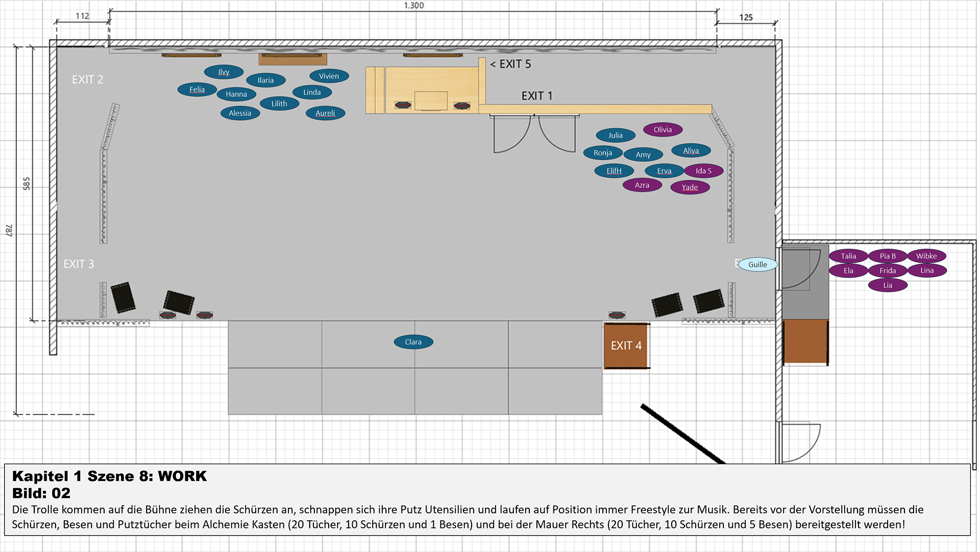Image resolution: width=980 pixels, height=552 pixels.
Task: Select the Wibke purple oval
Action: click(x=926, y=256)
